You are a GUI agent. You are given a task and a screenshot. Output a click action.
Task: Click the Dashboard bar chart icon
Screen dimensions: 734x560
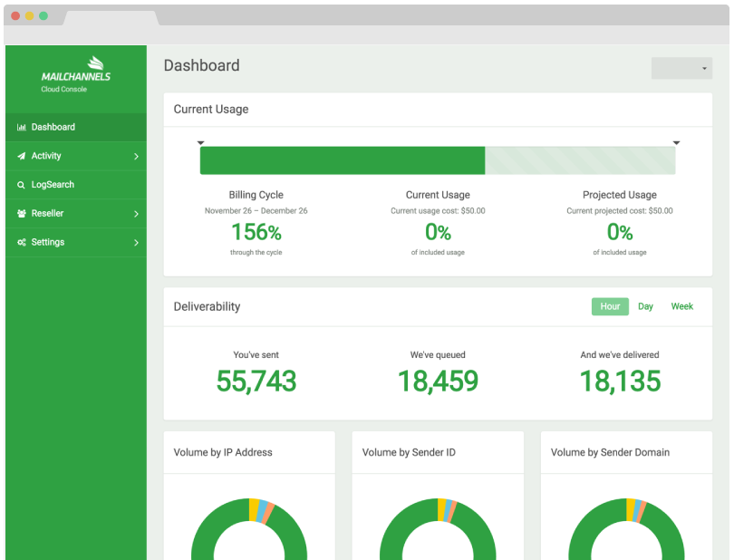coord(21,128)
